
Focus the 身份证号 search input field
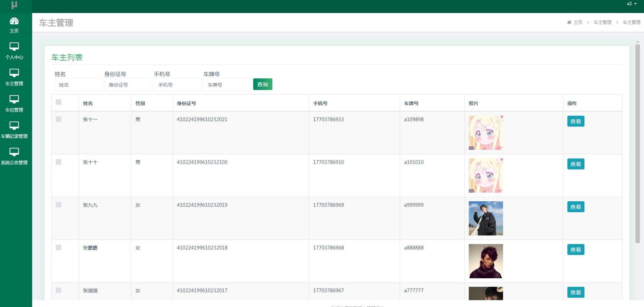pyautogui.click(x=128, y=85)
